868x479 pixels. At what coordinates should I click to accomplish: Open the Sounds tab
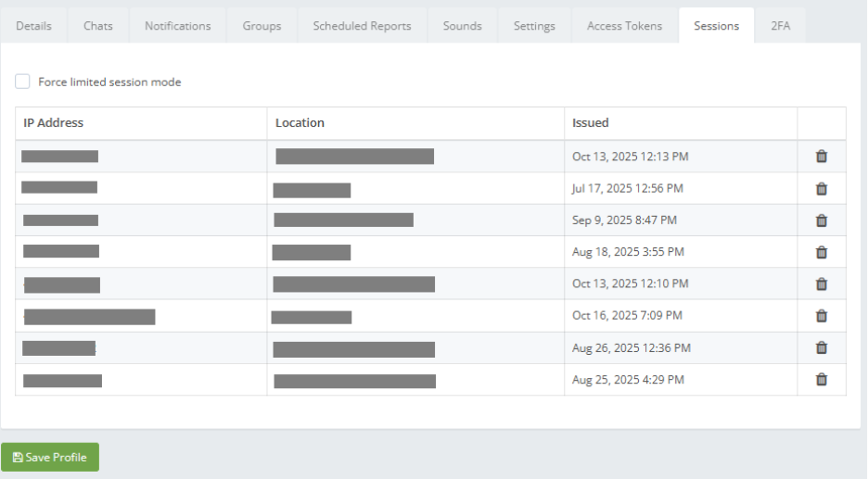click(462, 26)
